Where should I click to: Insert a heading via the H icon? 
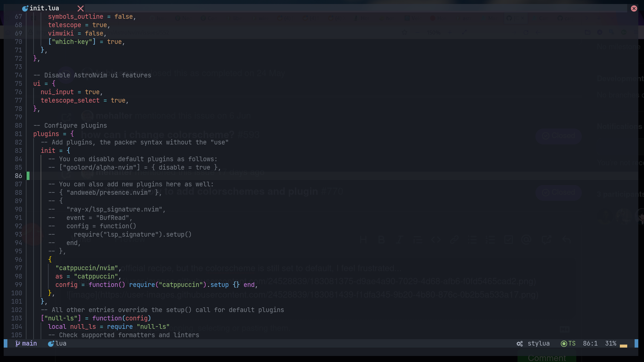pyautogui.click(x=364, y=240)
